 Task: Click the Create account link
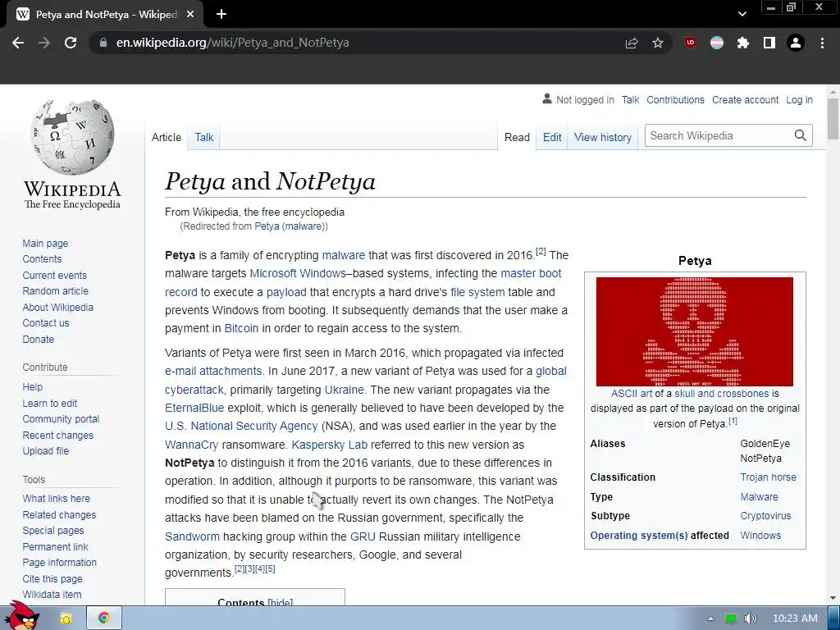[x=745, y=99]
